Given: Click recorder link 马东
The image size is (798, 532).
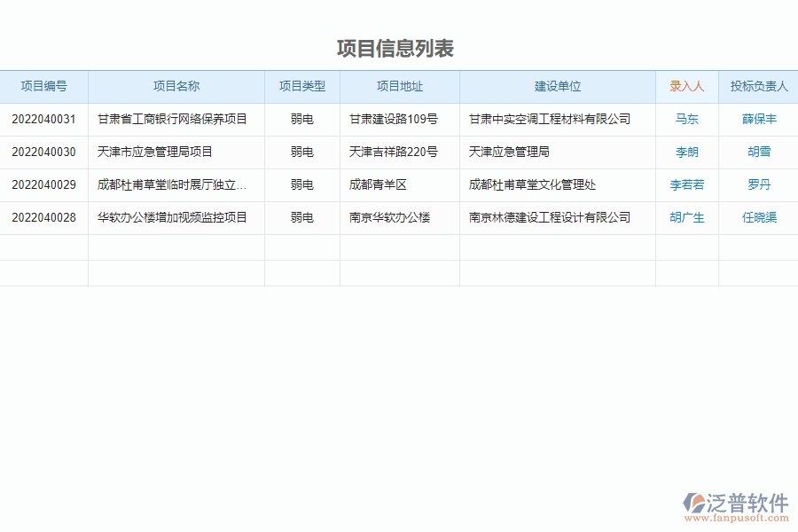Looking at the screenshot, I should click(685, 119).
